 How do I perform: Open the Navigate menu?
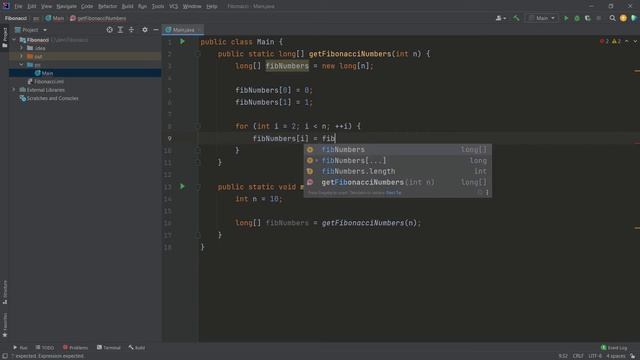pyautogui.click(x=66, y=7)
